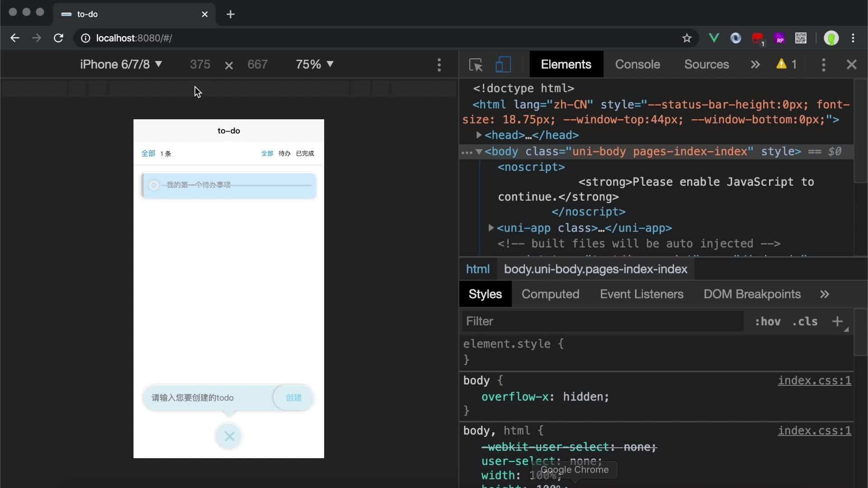868x488 pixels.
Task: Filter todos by 已完成
Action: (305, 154)
